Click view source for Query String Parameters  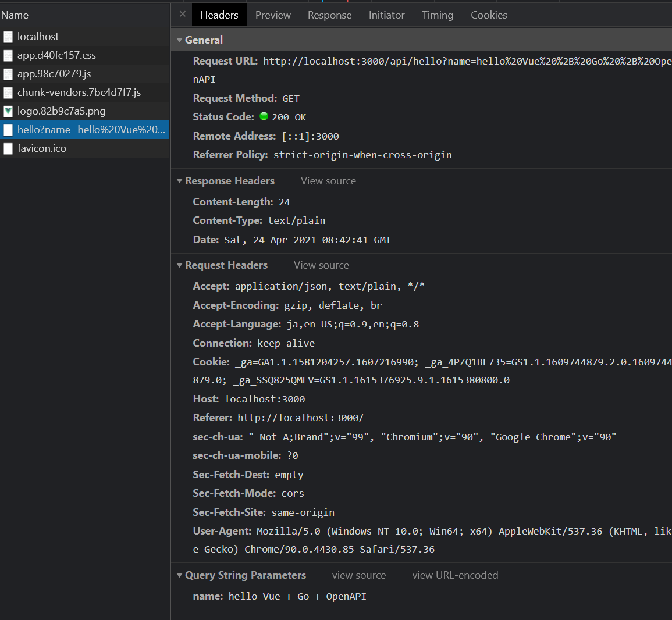[359, 575]
